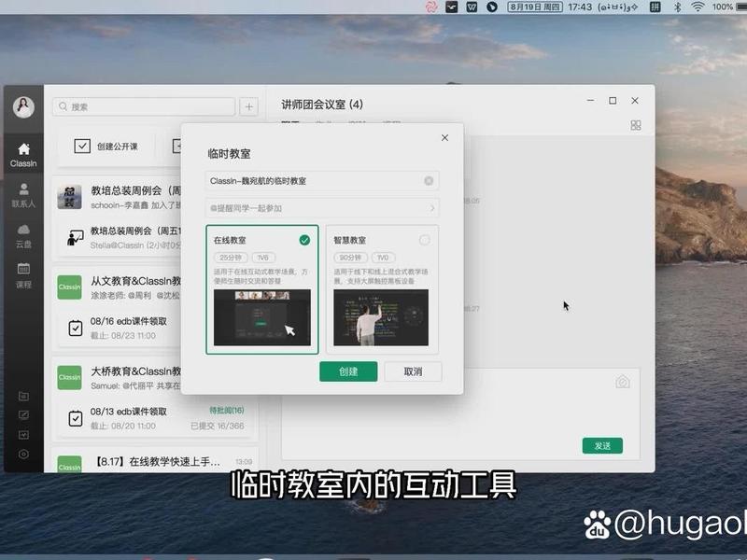
Task: Click the 取消 button
Action: 413,371
